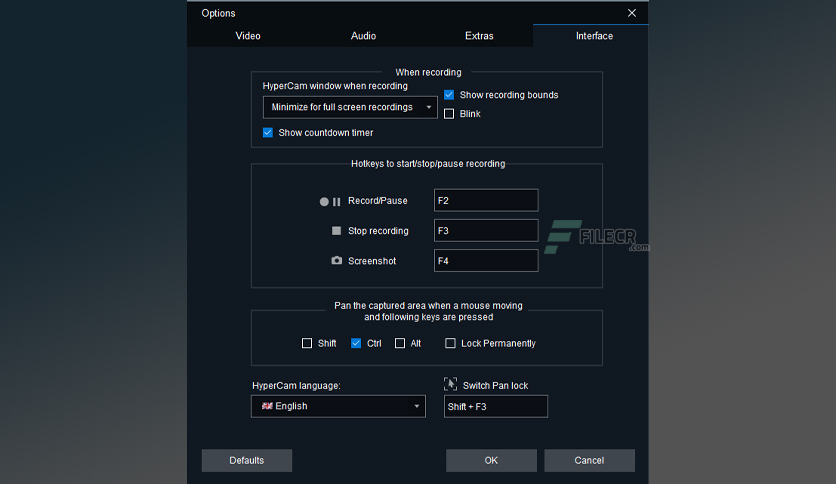The image size is (836, 484).
Task: Click the Screenshot camera icon
Action: point(336,261)
